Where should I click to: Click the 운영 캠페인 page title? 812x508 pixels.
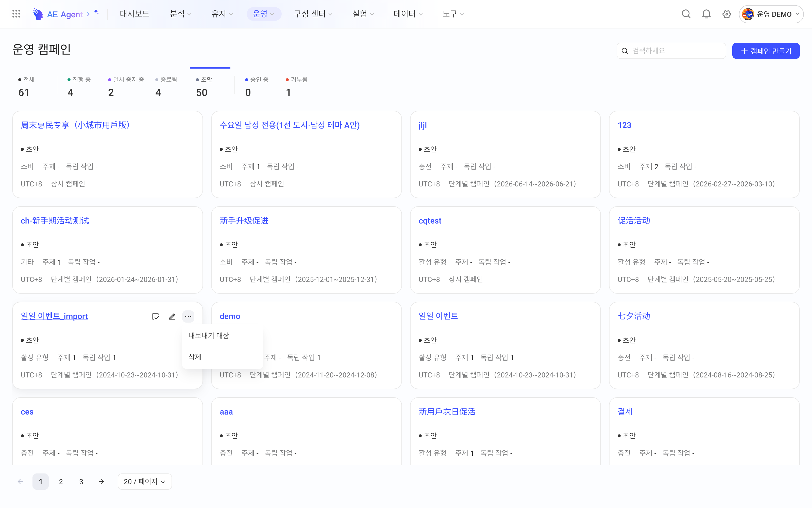coord(42,49)
